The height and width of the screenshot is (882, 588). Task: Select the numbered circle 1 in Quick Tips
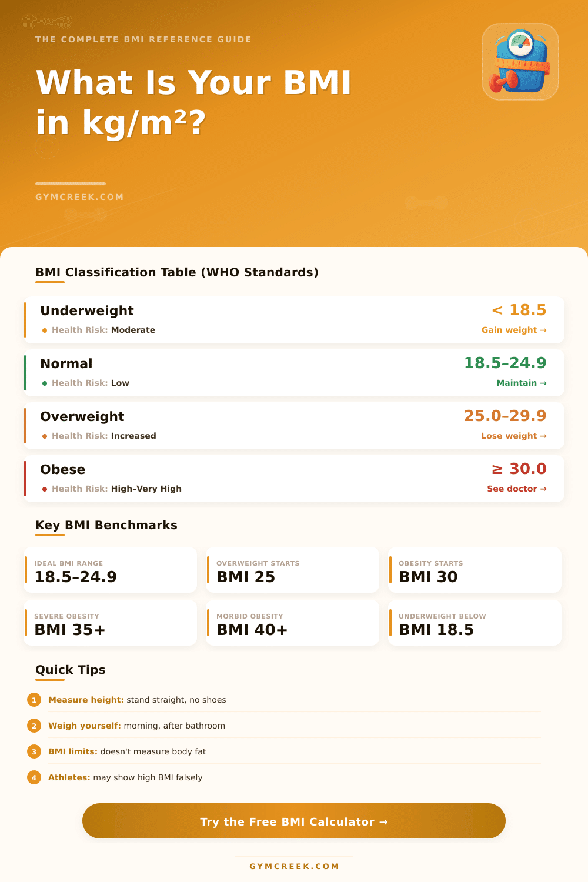tap(34, 700)
